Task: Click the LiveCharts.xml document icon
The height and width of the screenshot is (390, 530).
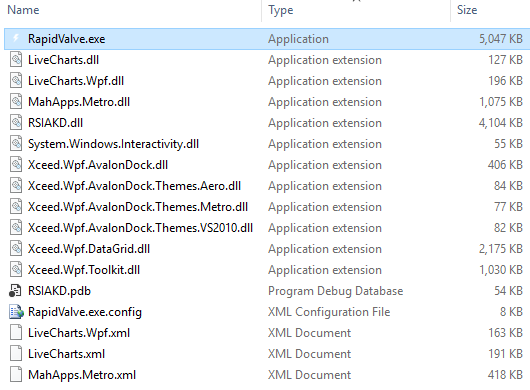Action: (x=16, y=354)
